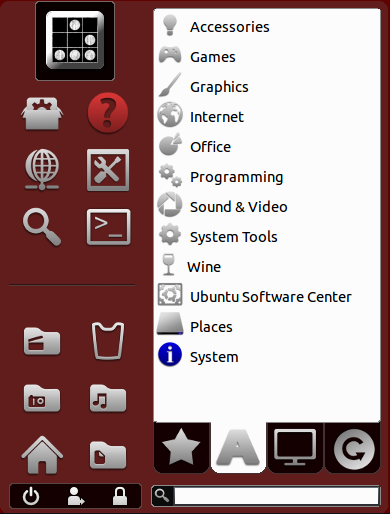Open the red Help question mark icon
The height and width of the screenshot is (514, 390).
pos(108,113)
